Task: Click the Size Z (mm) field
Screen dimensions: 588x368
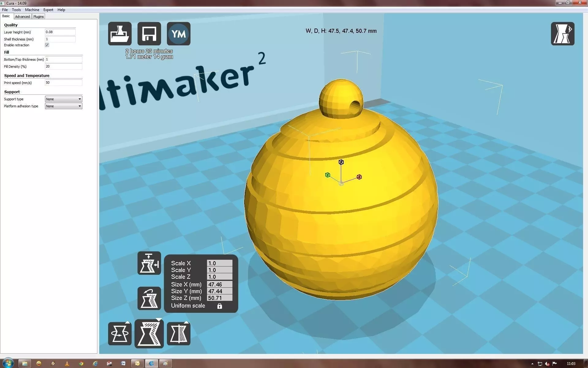Action: (x=220, y=298)
